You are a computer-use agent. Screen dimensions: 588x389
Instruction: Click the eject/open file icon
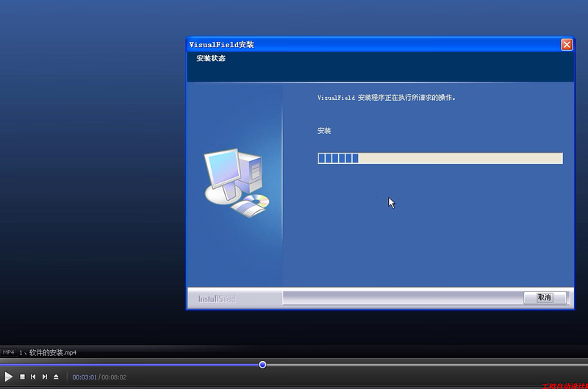56,376
